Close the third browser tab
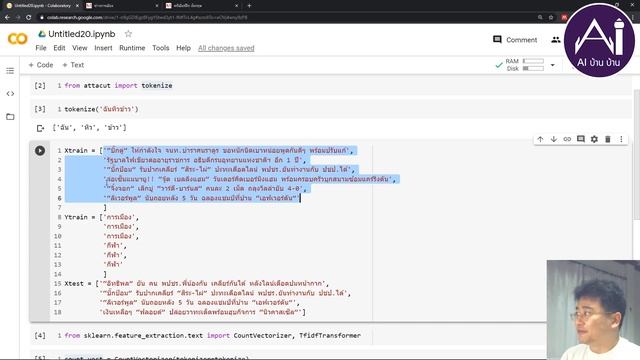This screenshot has width=640, height=360. pos(237,6)
